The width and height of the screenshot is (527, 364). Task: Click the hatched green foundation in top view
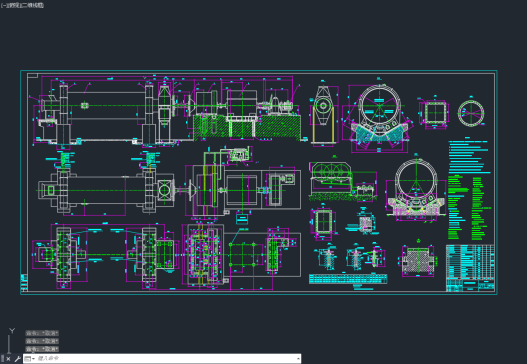point(247,126)
